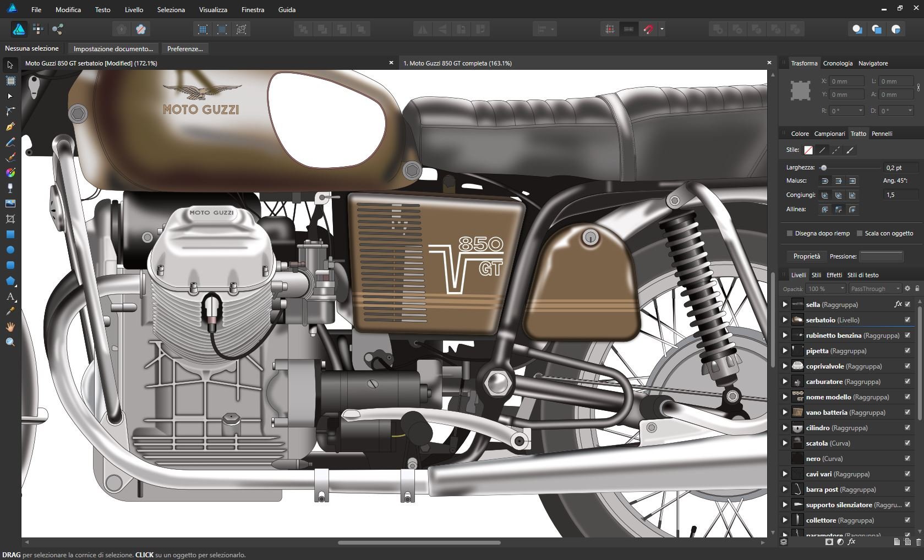Select the Pen tool
Screen dimensions: 924x560
[10, 127]
